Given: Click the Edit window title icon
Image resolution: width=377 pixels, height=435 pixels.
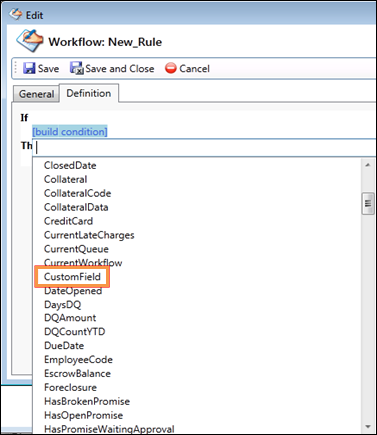Looking at the screenshot, I should (x=15, y=15).
